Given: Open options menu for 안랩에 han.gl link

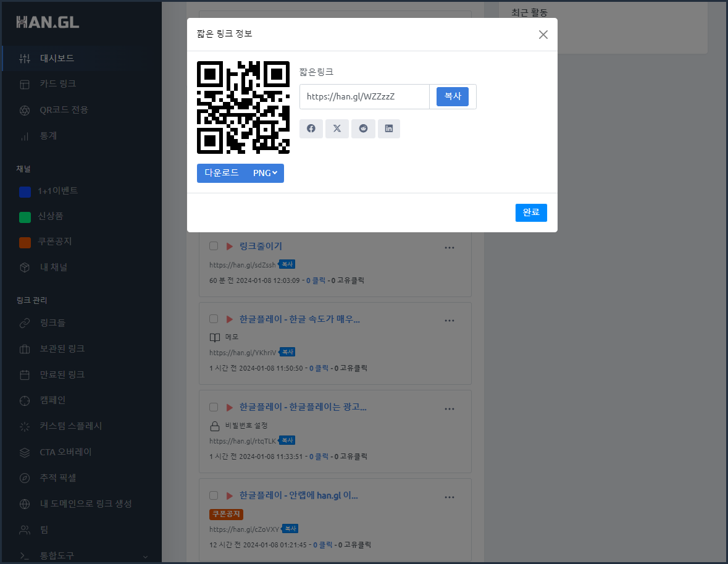Looking at the screenshot, I should [450, 497].
